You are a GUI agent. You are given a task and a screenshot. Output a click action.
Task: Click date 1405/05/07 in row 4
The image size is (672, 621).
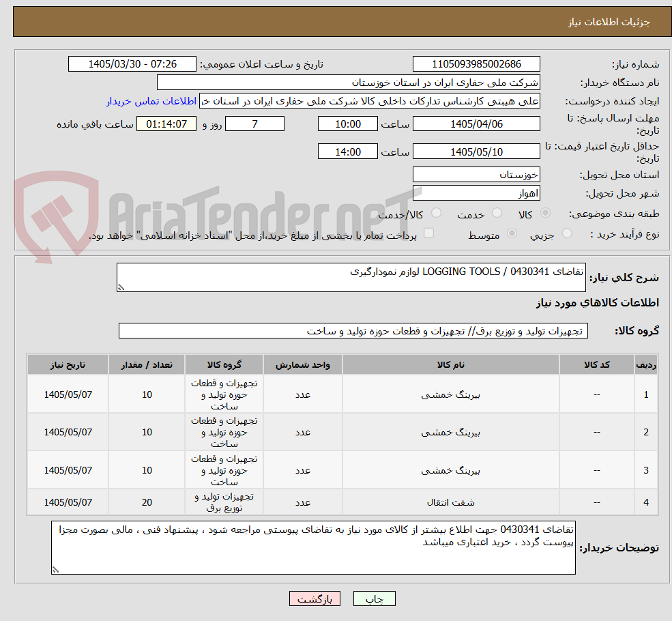(68, 502)
